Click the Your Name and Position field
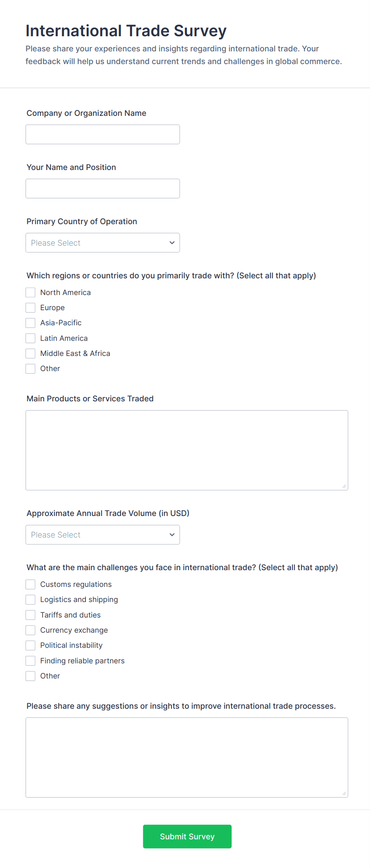Viewport: 370px width, 868px height. tap(102, 188)
